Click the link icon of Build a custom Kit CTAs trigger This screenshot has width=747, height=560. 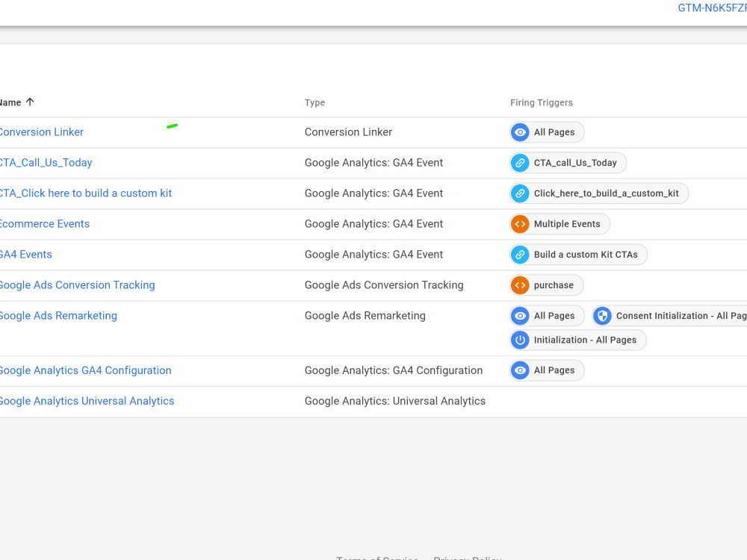tap(520, 255)
